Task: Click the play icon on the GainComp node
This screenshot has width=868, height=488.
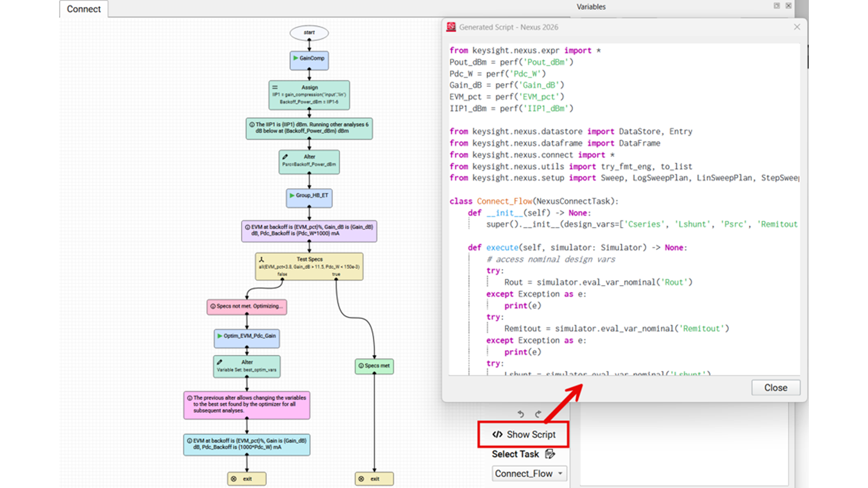Action: click(x=296, y=58)
